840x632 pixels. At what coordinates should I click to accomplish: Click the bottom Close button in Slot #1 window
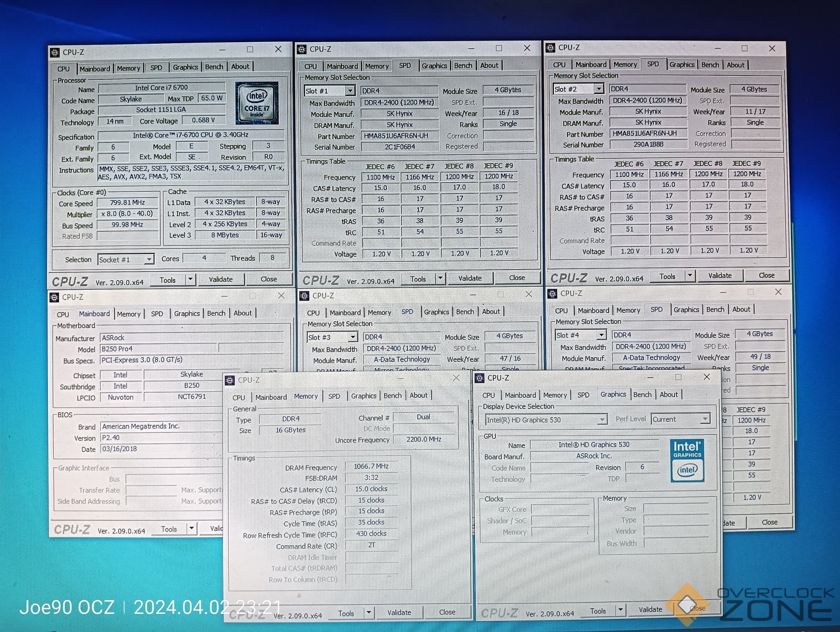coord(517,278)
